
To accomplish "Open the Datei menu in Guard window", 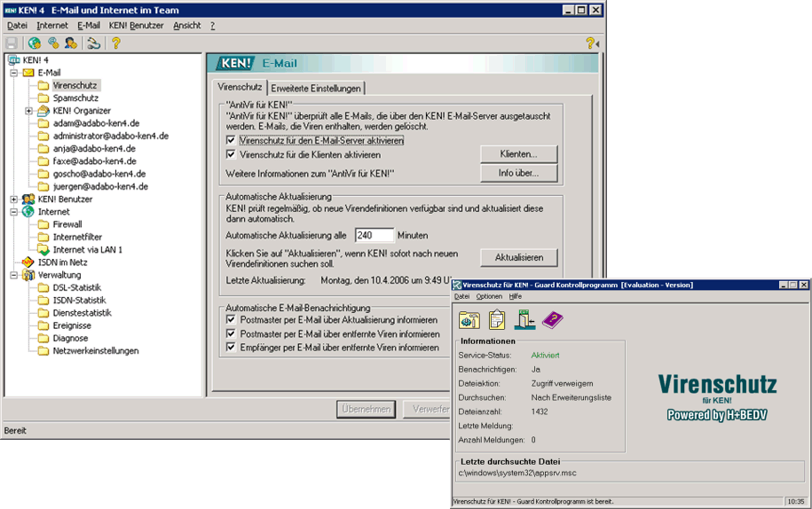I will [x=462, y=296].
